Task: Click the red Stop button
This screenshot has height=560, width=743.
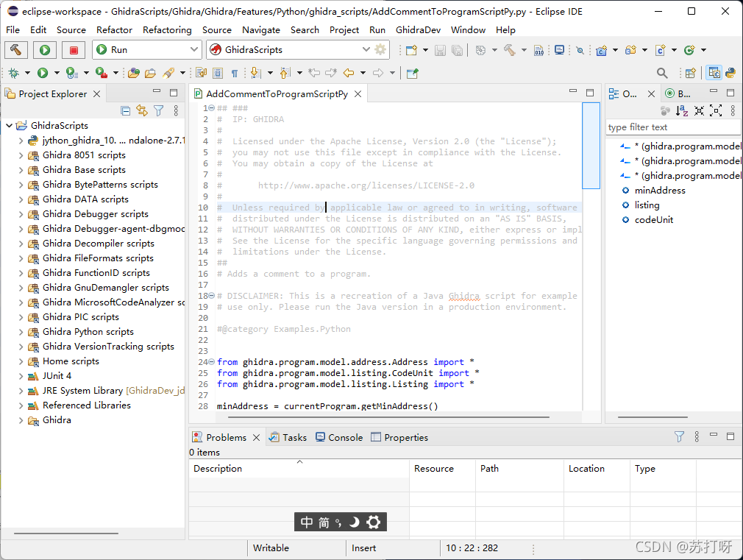Action: 74,50
